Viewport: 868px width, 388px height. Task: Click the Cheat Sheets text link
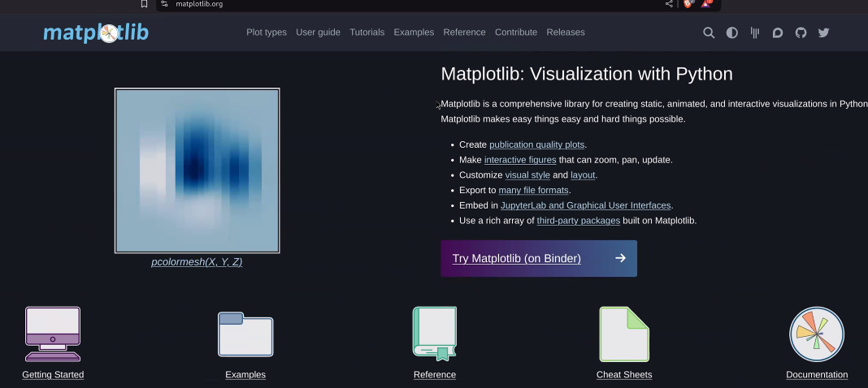coord(624,375)
